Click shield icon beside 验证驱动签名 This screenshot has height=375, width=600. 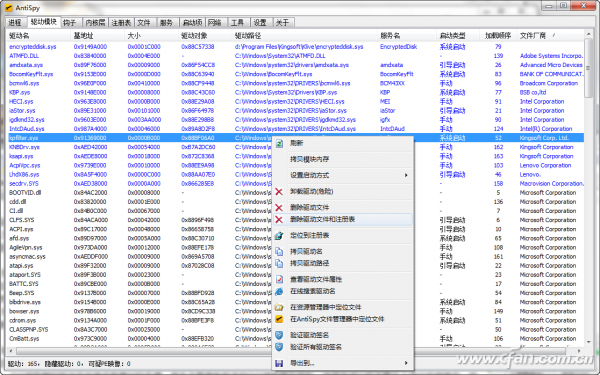pyautogui.click(x=279, y=336)
